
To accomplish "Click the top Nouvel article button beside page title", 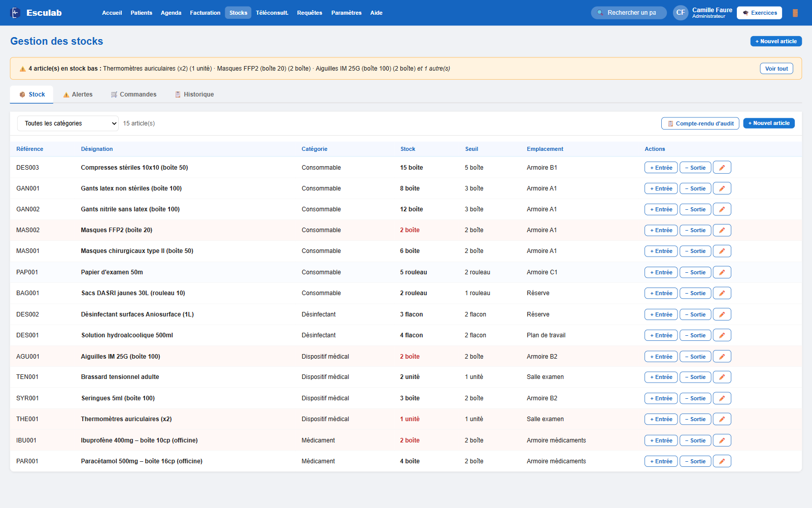I will coord(776,41).
